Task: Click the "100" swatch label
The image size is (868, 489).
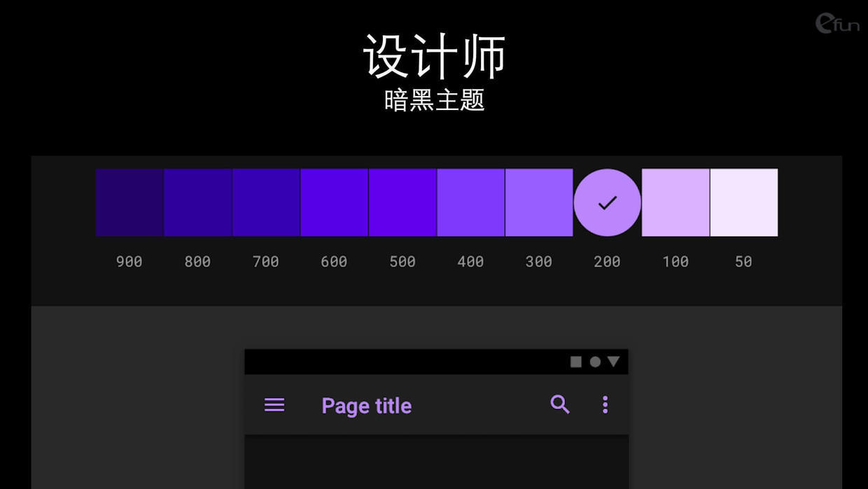Action: point(675,261)
